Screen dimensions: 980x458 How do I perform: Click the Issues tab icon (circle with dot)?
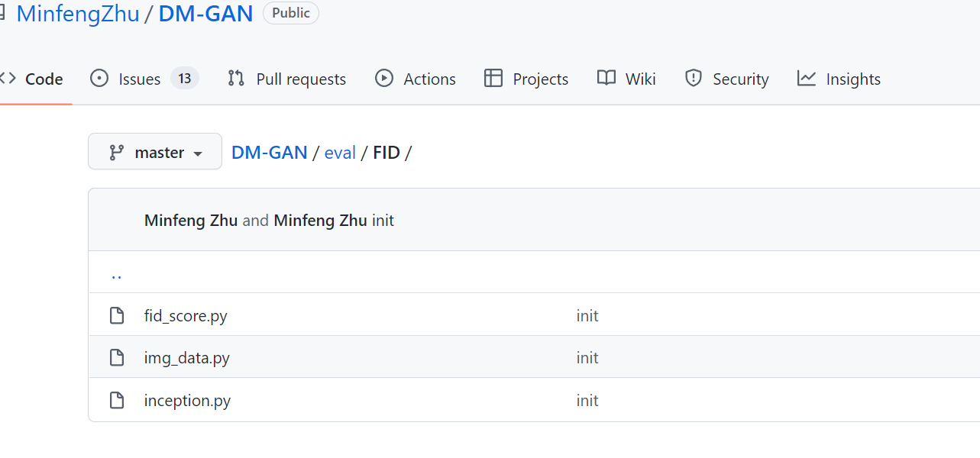coord(99,78)
